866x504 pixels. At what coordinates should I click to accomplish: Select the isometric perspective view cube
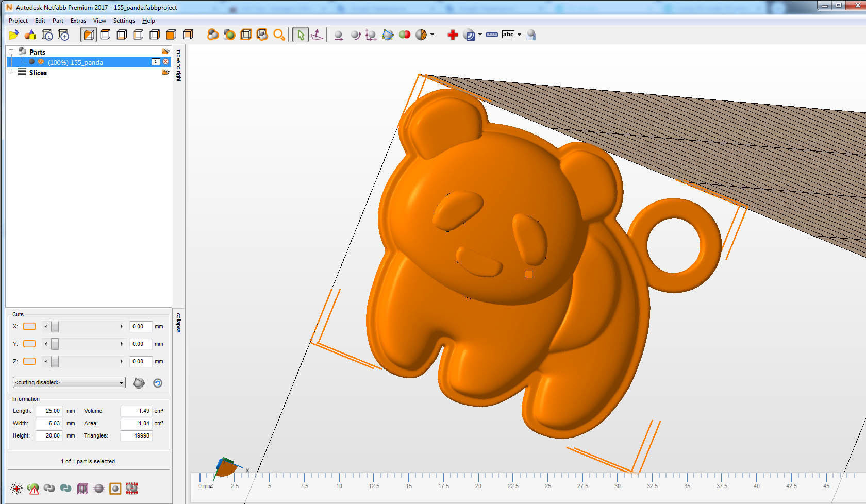point(89,35)
